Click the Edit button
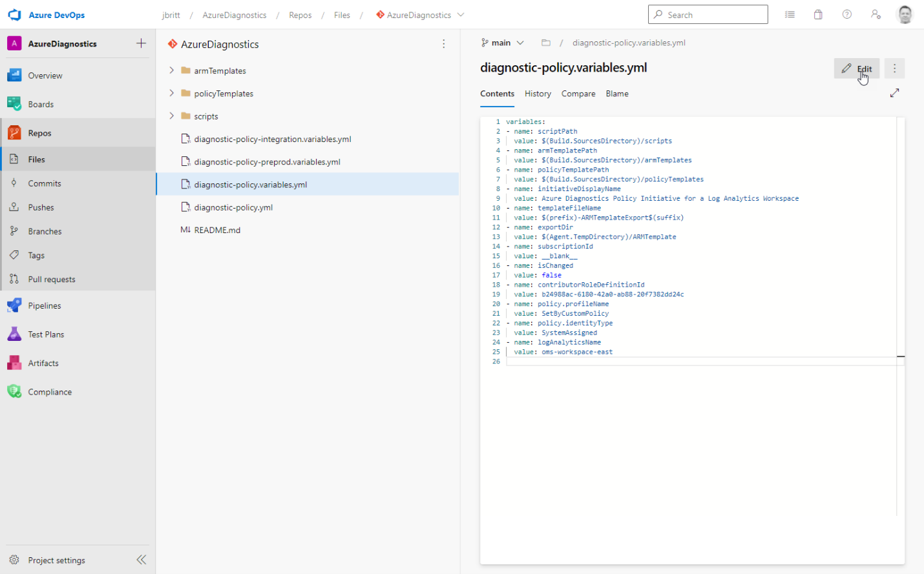This screenshot has height=574, width=924. (x=857, y=68)
